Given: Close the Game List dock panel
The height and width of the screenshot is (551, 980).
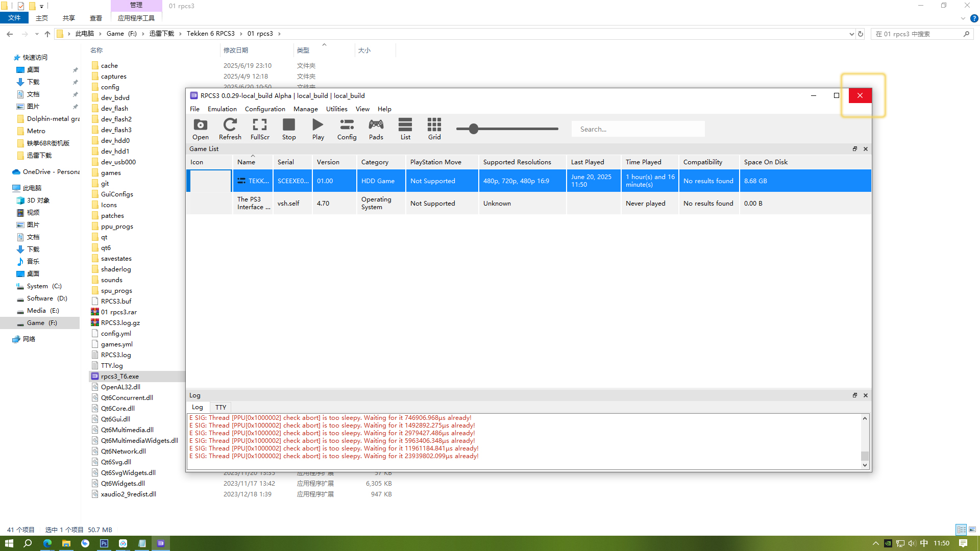Looking at the screenshot, I should 866,149.
